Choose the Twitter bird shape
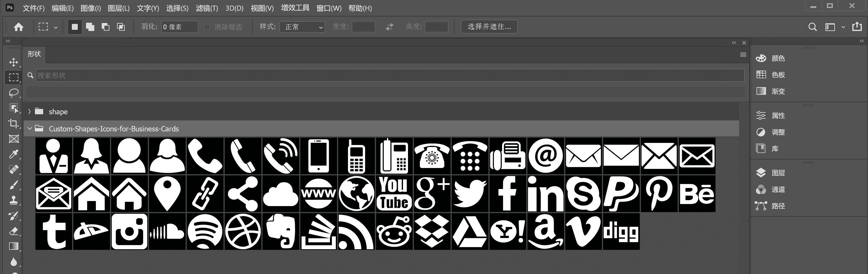The image size is (868, 274). point(470,194)
